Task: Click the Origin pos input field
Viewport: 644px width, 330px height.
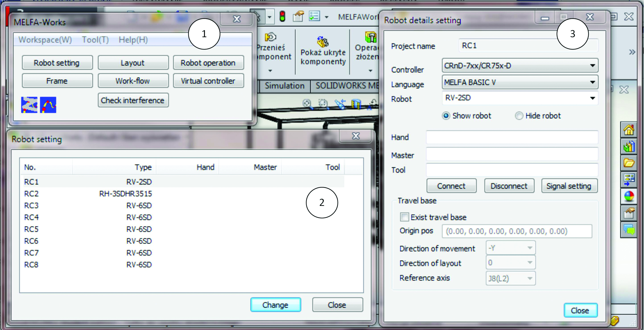Action: [x=517, y=231]
